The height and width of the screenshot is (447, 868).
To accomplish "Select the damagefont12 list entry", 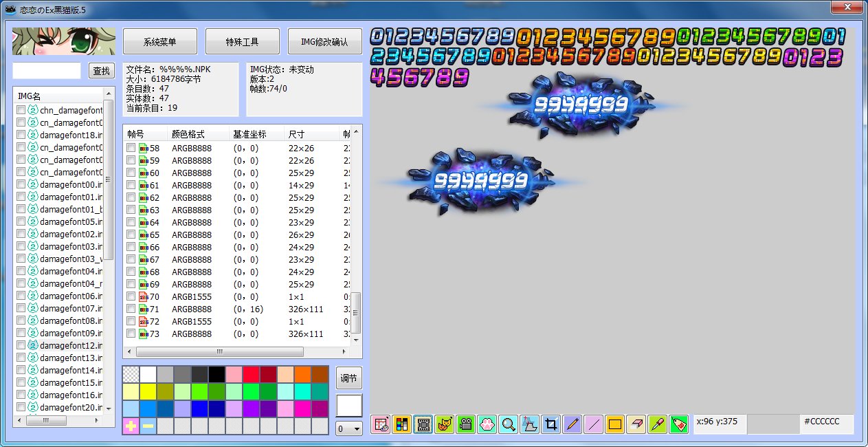I will pyautogui.click(x=71, y=345).
